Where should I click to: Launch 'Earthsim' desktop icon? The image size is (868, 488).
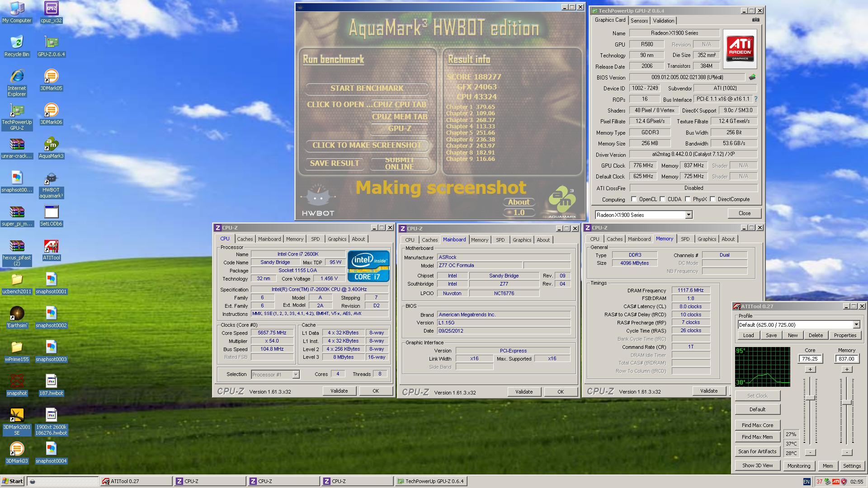(17, 317)
